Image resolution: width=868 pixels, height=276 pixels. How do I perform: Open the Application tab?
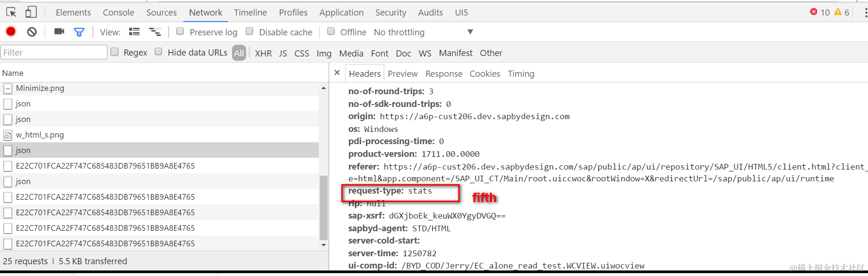[341, 13]
